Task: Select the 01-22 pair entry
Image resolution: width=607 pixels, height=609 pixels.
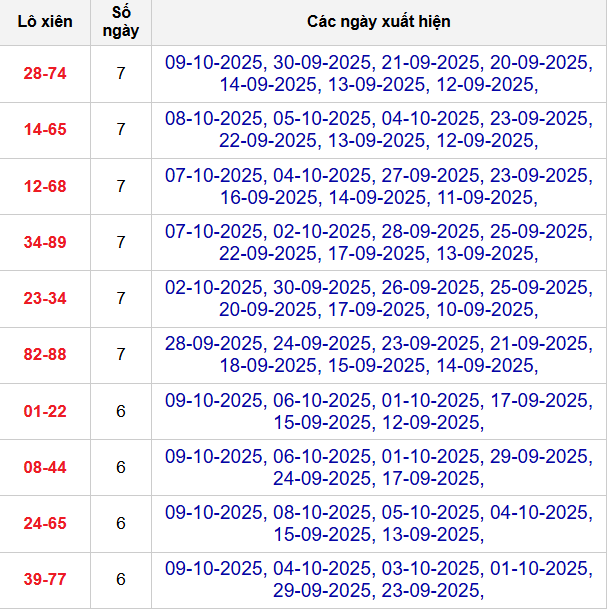Action: tap(45, 410)
